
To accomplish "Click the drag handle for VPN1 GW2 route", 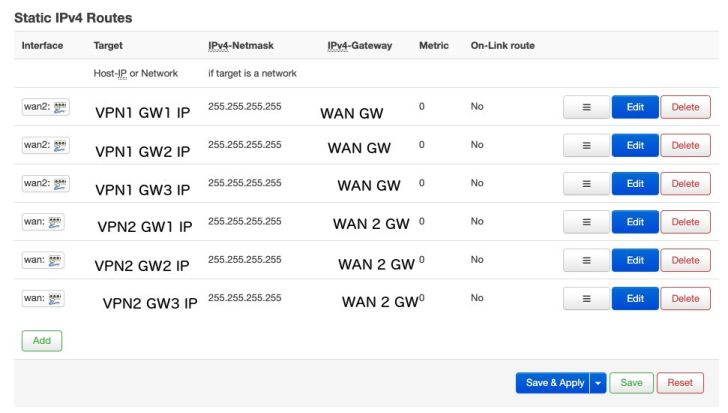I will click(x=585, y=145).
